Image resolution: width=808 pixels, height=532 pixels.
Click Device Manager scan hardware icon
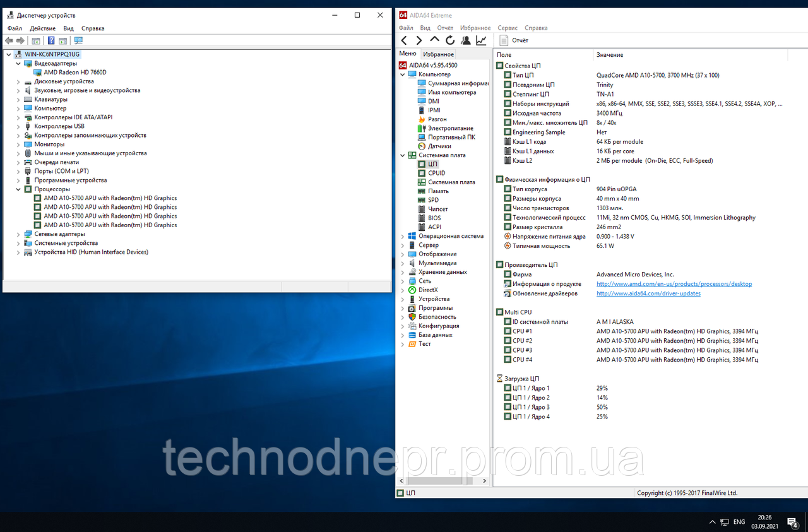point(78,40)
